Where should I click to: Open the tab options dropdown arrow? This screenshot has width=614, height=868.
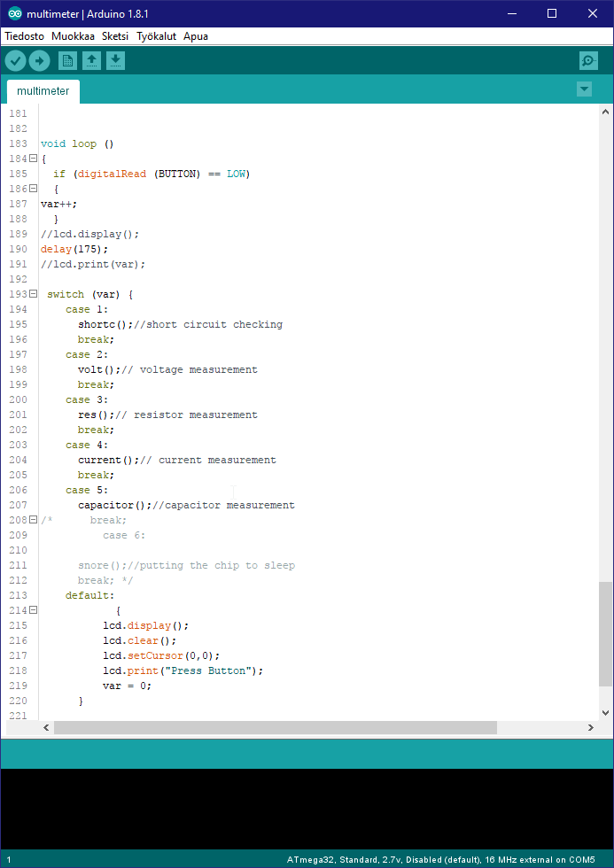(x=584, y=89)
